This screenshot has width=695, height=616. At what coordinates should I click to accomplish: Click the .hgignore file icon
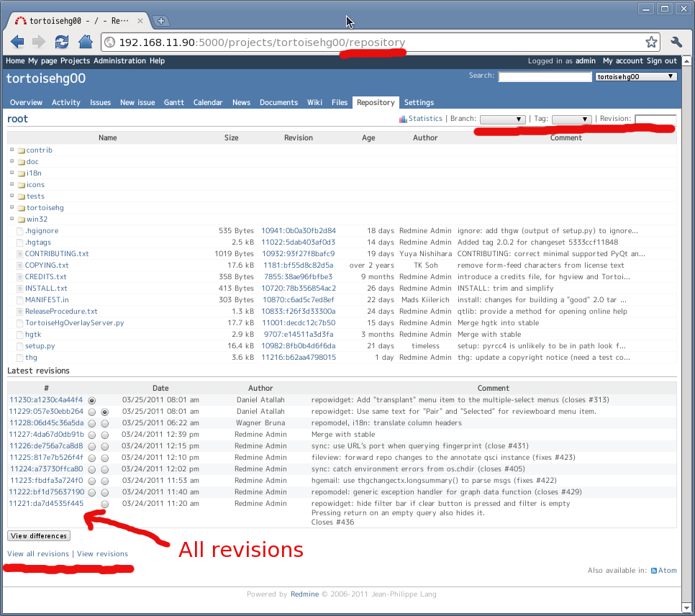(19, 231)
